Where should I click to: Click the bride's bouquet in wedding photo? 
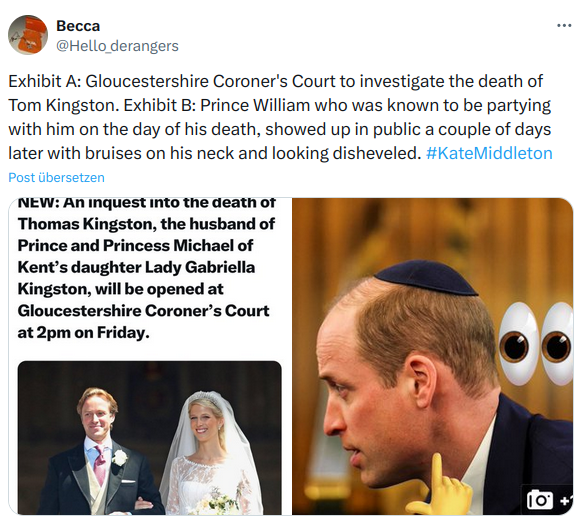(x=221, y=501)
